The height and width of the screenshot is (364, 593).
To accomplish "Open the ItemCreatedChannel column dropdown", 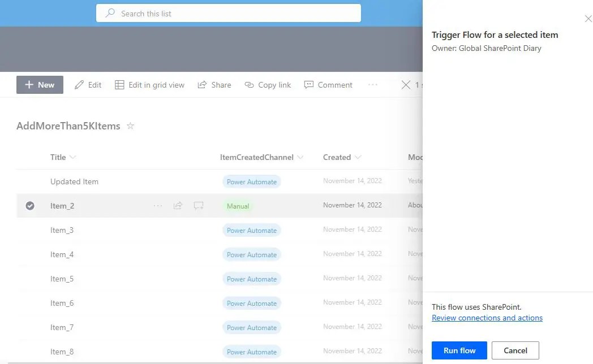I will (300, 157).
